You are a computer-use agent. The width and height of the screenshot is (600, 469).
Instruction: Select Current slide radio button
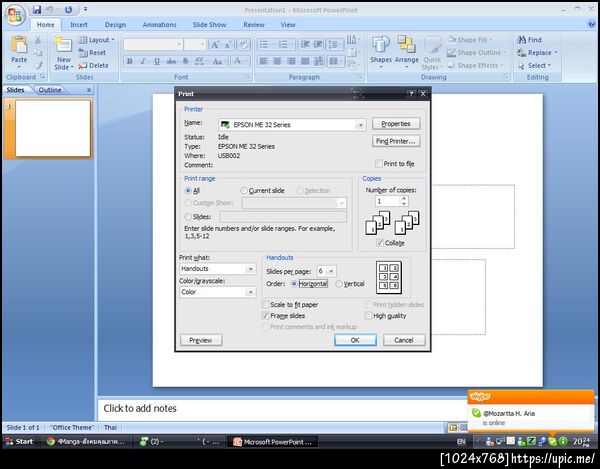[244, 191]
